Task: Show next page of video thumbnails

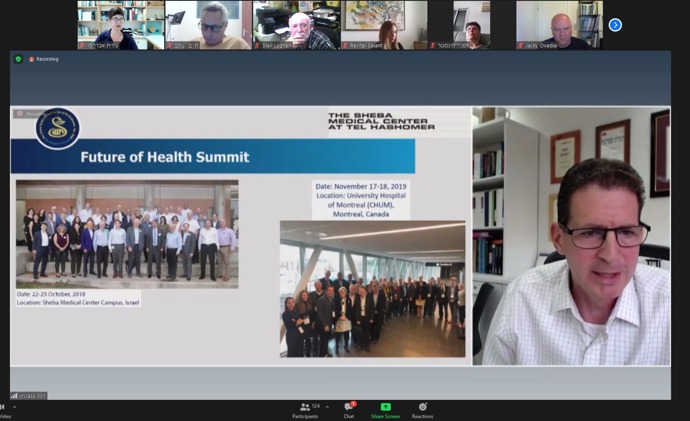Action: tap(615, 25)
